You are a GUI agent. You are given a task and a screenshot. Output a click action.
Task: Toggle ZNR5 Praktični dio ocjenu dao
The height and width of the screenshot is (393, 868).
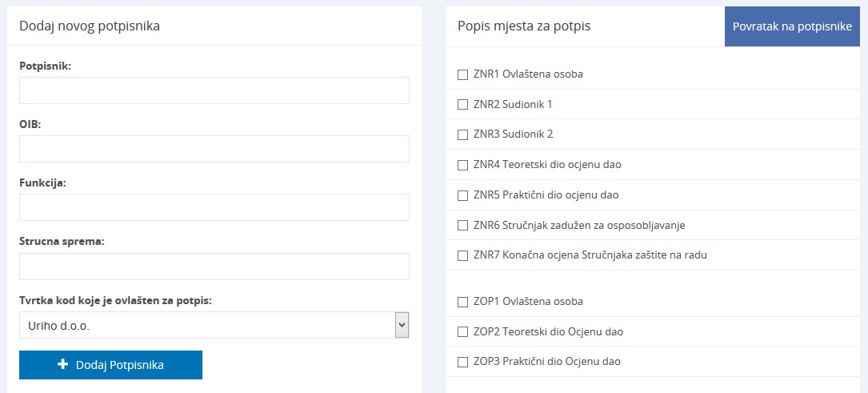pos(462,195)
